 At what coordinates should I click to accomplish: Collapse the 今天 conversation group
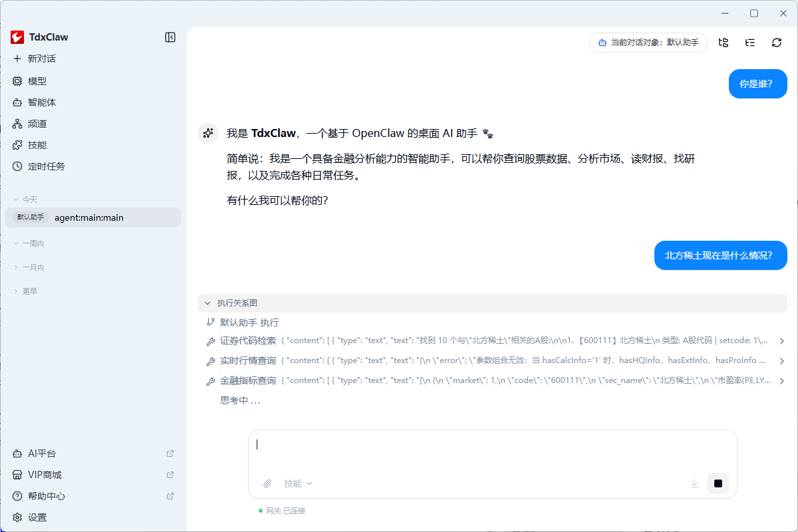(x=26, y=199)
